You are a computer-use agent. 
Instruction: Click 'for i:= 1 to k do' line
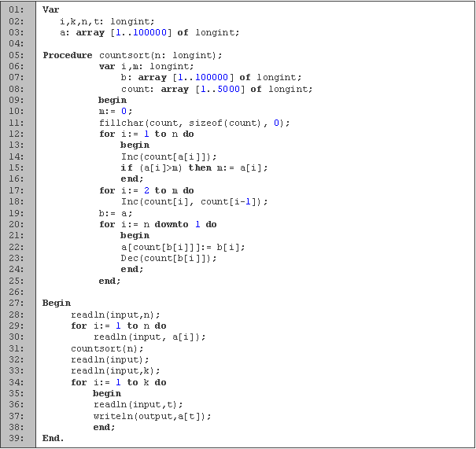(x=119, y=382)
